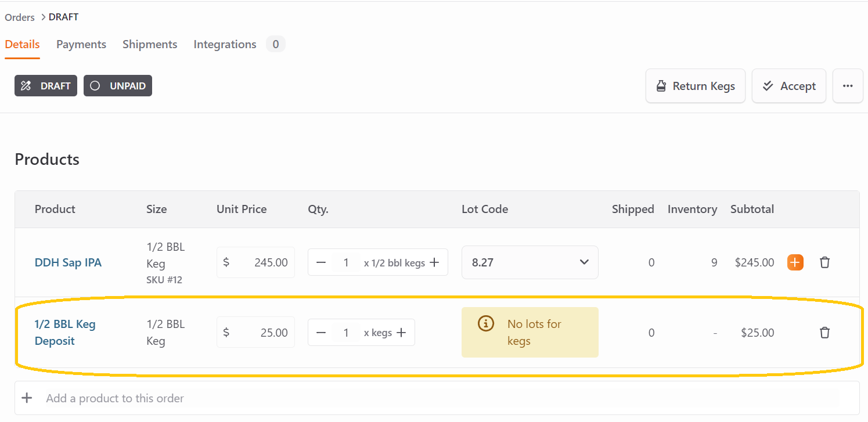This screenshot has height=422, width=868.
Task: Click the checkmark icon beside Accept
Action: point(768,85)
